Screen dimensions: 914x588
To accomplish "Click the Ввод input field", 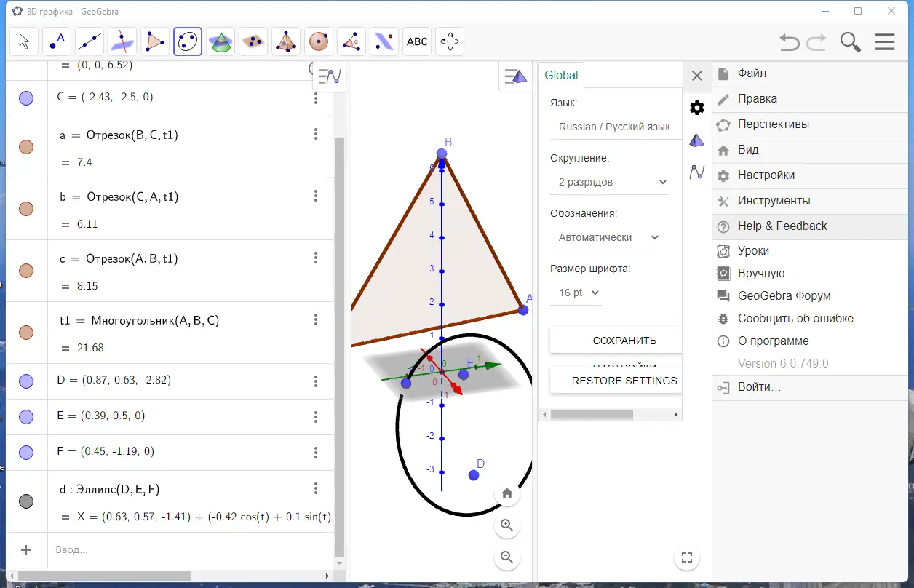I will click(x=189, y=549).
